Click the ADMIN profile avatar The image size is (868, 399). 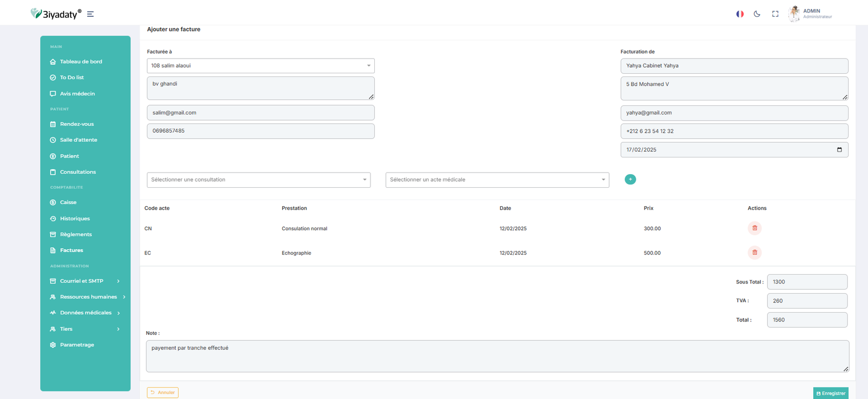(794, 14)
